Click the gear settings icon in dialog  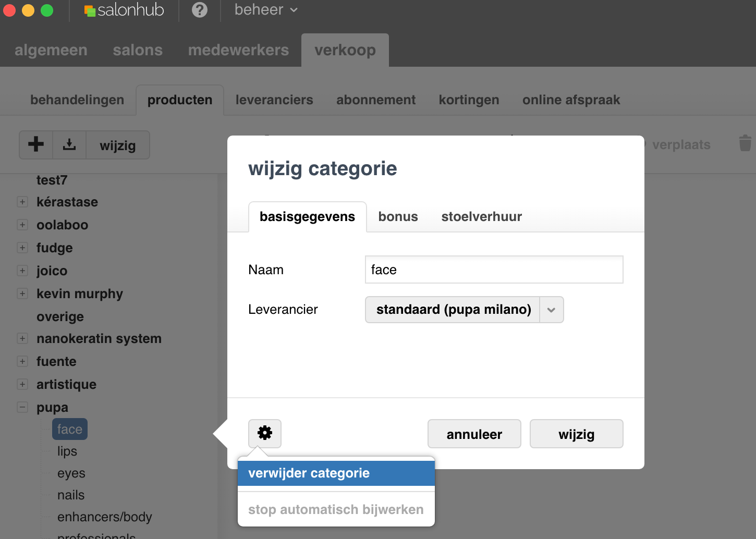[264, 433]
